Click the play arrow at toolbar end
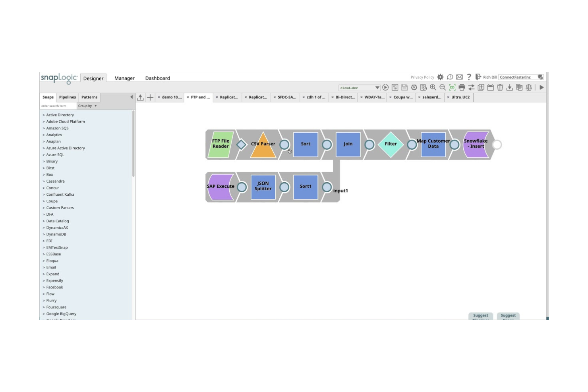The width and height of the screenshot is (588, 392). tap(542, 87)
